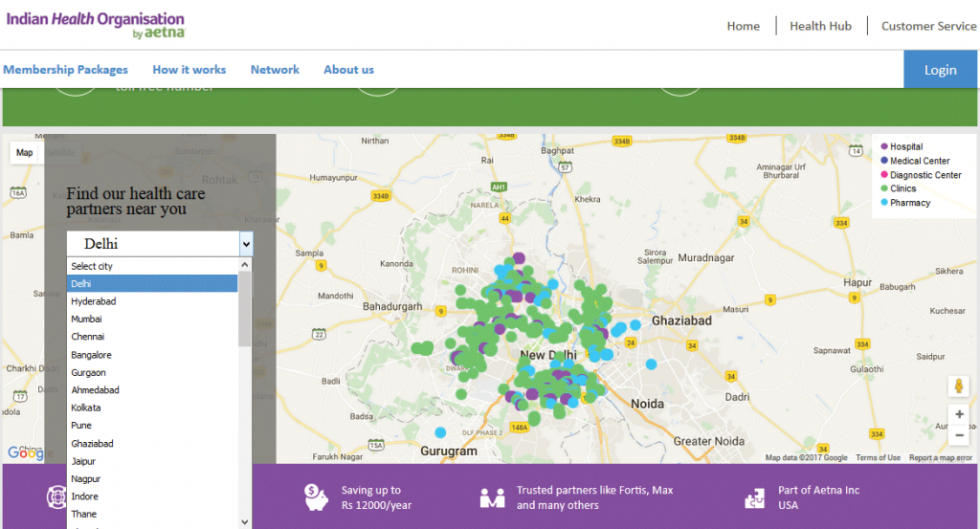Expand the Delhi city dropdown arrow
This screenshot has height=529, width=980.
246,244
